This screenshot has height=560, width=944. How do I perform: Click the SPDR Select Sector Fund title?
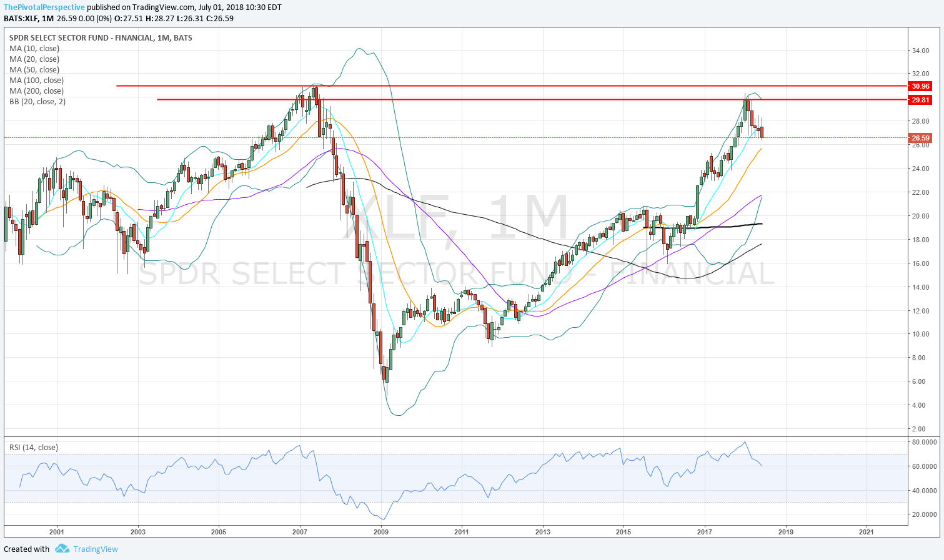(101, 38)
